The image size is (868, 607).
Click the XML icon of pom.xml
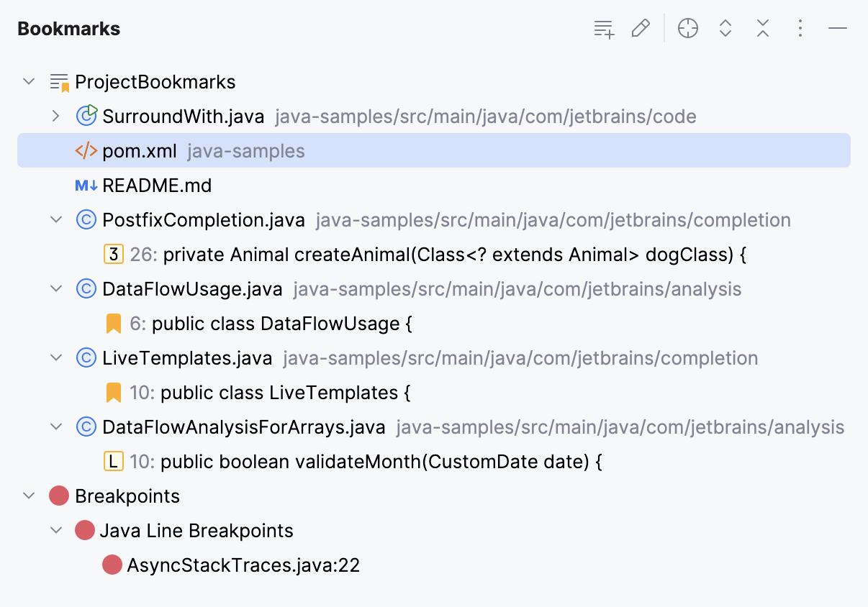86,150
